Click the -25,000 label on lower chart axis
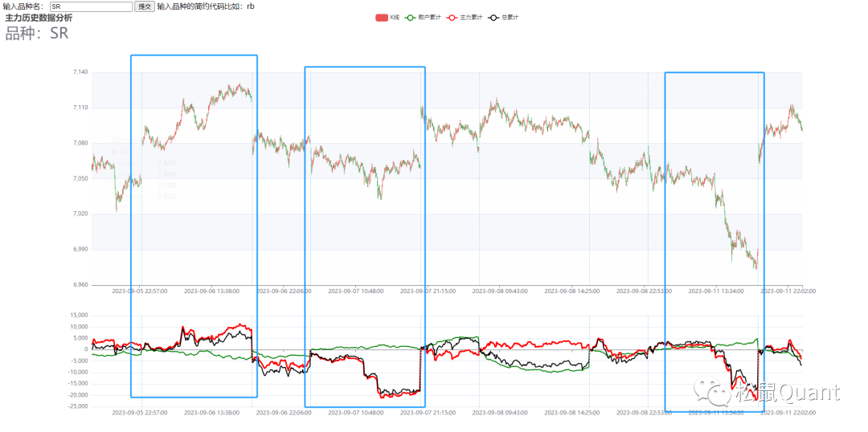 (x=77, y=406)
